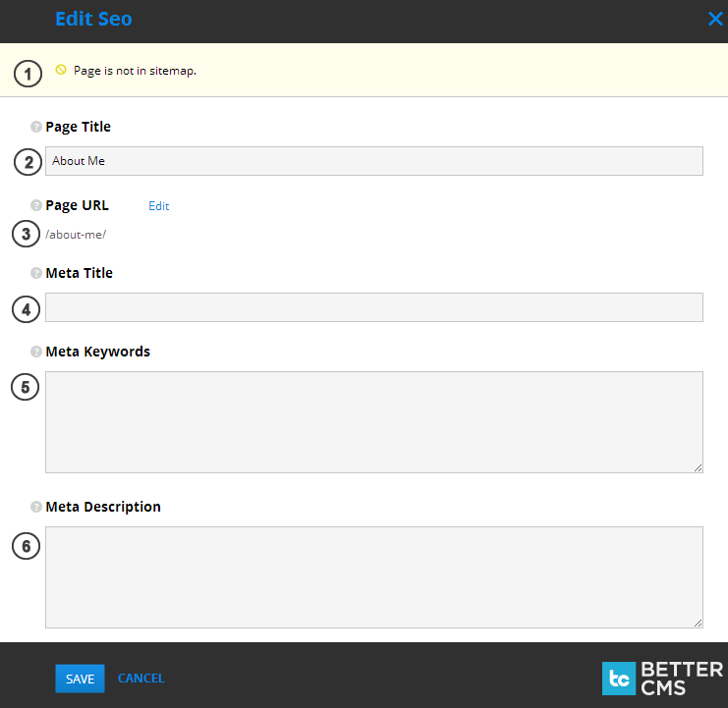Viewport: 728px width, 708px height.
Task: Click the help icon beside Meta Keywords
Action: click(x=36, y=352)
